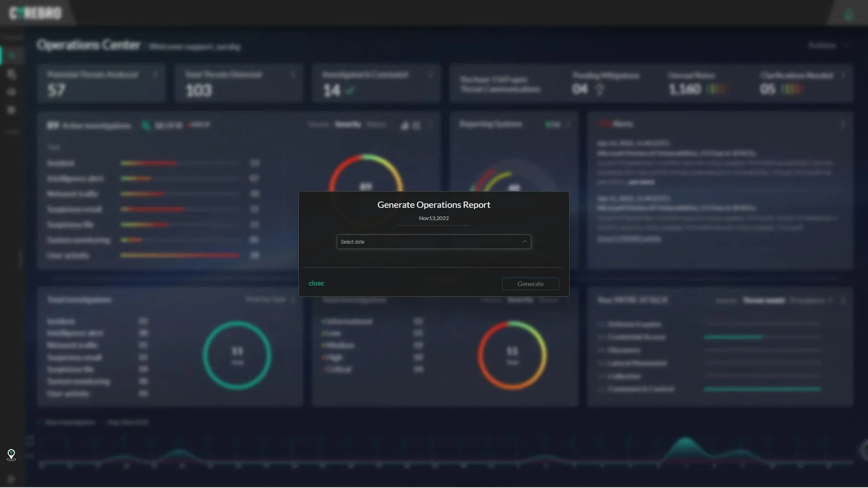Click the Generate button
This screenshot has width=868, height=488.
point(530,284)
